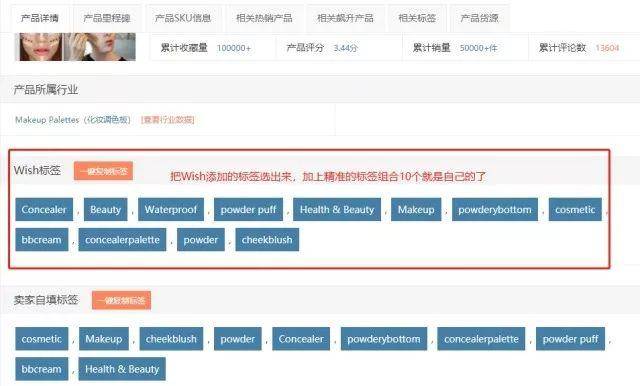Click the 累计收藏量 value 100000+

[234, 48]
